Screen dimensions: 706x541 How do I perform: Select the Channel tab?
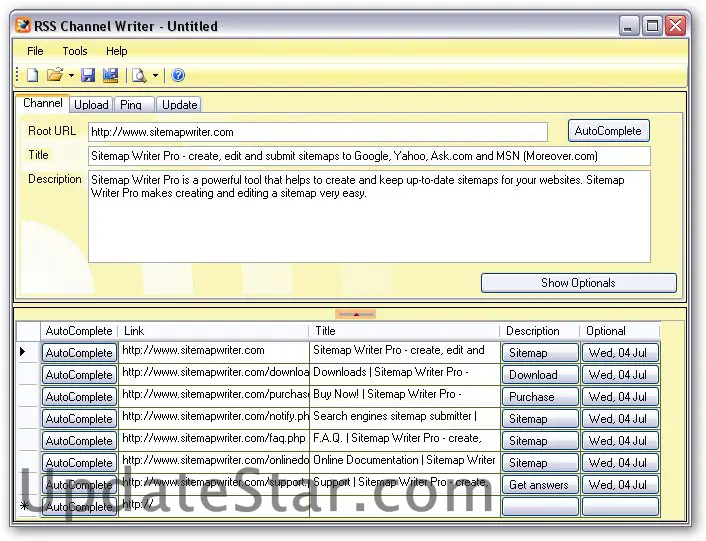point(43,103)
